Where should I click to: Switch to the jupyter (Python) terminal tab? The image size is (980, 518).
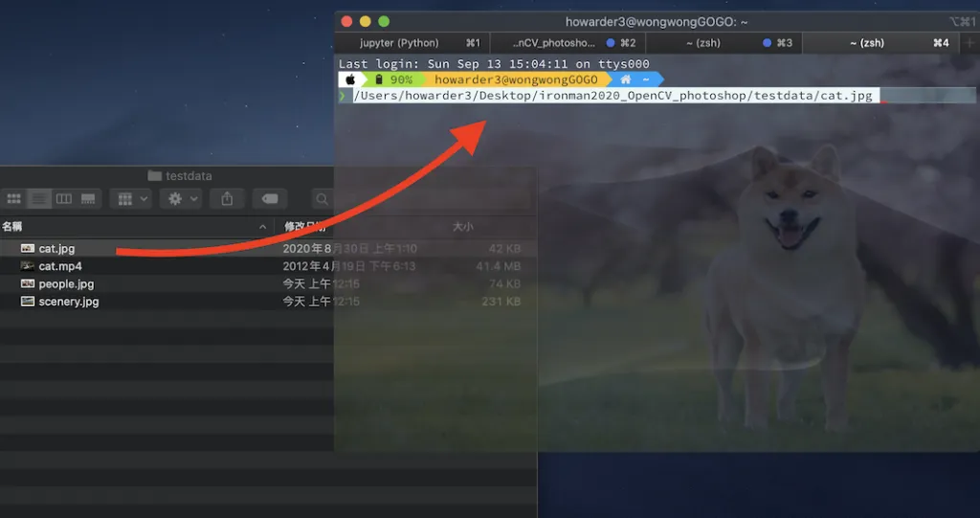[412, 42]
